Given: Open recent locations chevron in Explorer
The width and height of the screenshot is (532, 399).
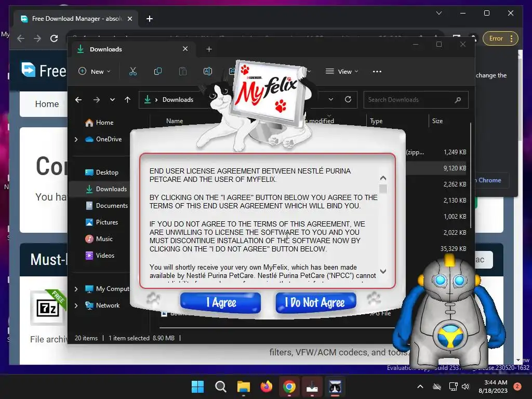Looking at the screenshot, I should 112,100.
